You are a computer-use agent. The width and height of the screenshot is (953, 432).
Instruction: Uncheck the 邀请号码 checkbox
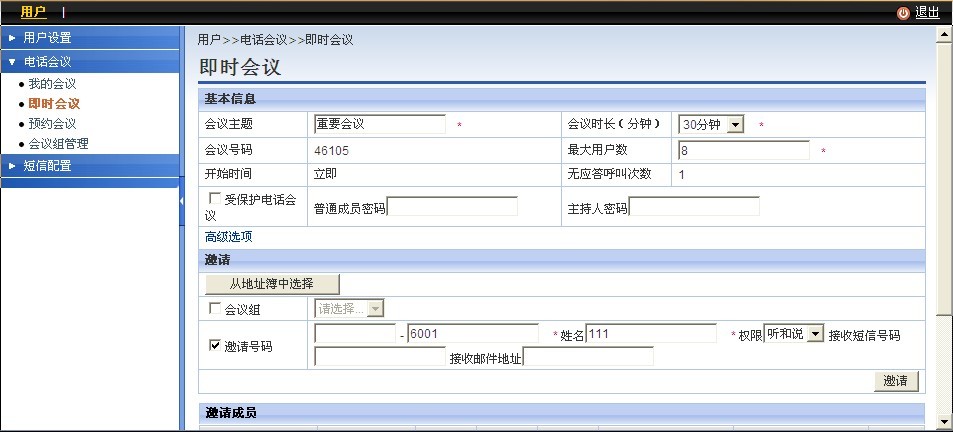pos(215,346)
